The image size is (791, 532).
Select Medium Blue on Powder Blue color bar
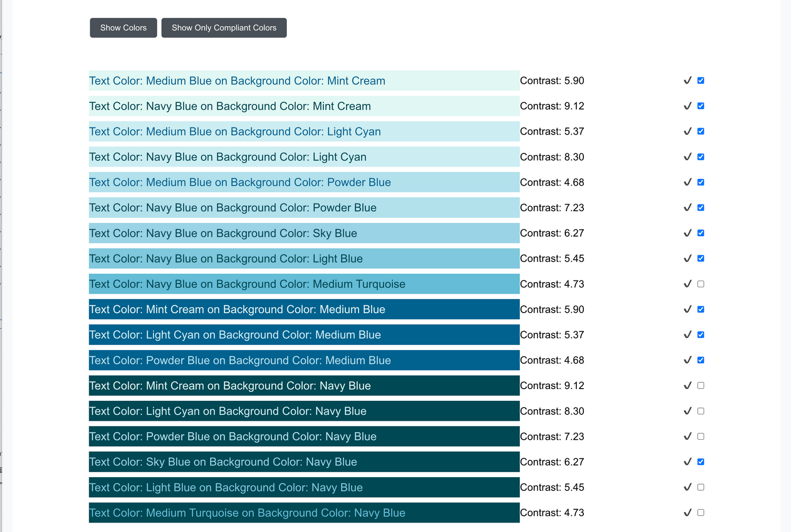click(304, 182)
